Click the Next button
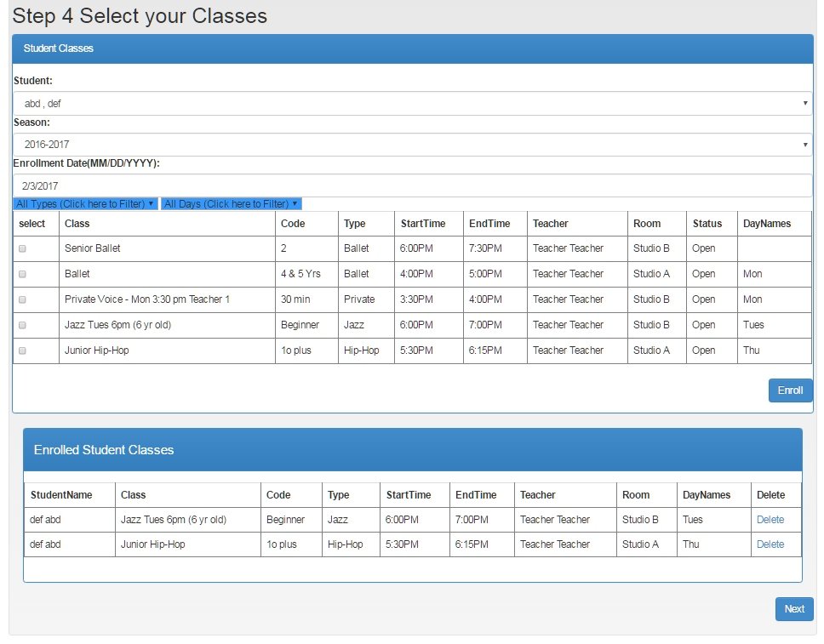 (794, 609)
